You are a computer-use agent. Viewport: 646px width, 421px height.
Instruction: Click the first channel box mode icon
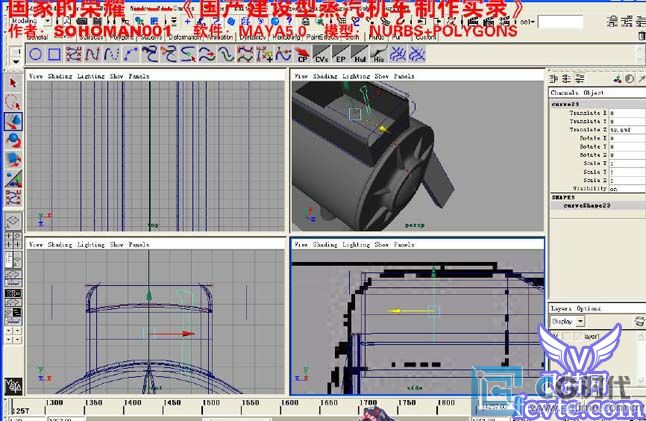553,79
